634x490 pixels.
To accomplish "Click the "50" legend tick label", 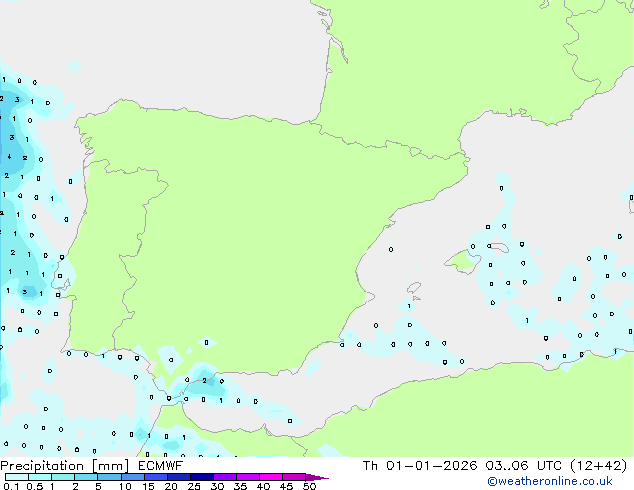I will (x=309, y=486).
